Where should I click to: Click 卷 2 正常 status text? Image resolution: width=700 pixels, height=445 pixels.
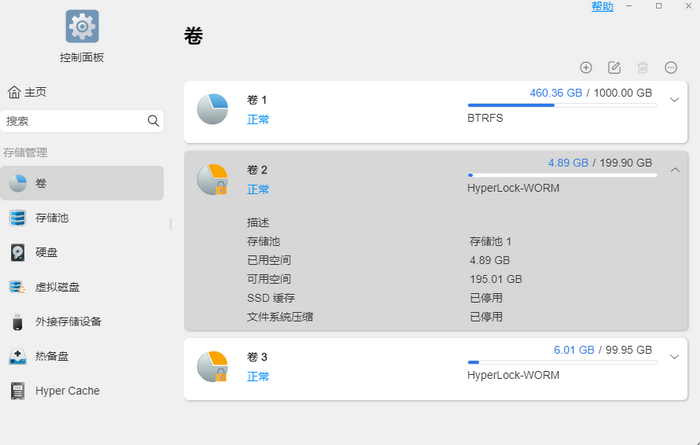point(258,190)
